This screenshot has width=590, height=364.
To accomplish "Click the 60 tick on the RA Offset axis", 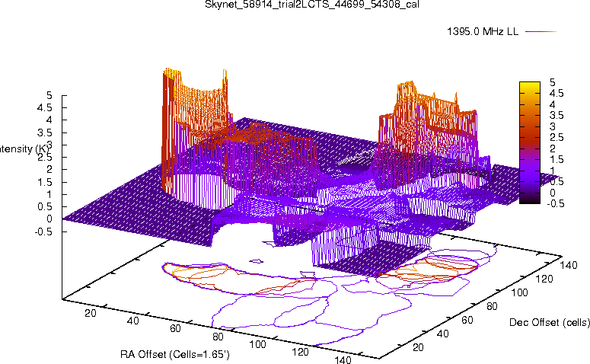I will (175, 329).
